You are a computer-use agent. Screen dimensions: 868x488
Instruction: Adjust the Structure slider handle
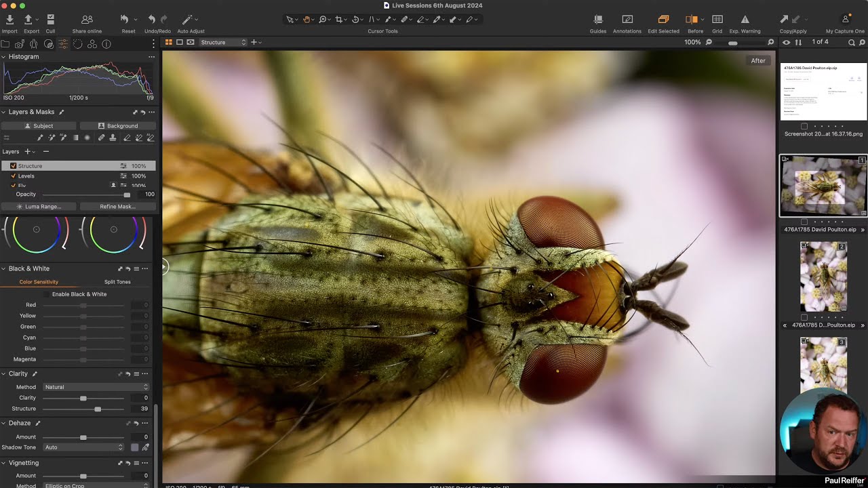click(98, 409)
